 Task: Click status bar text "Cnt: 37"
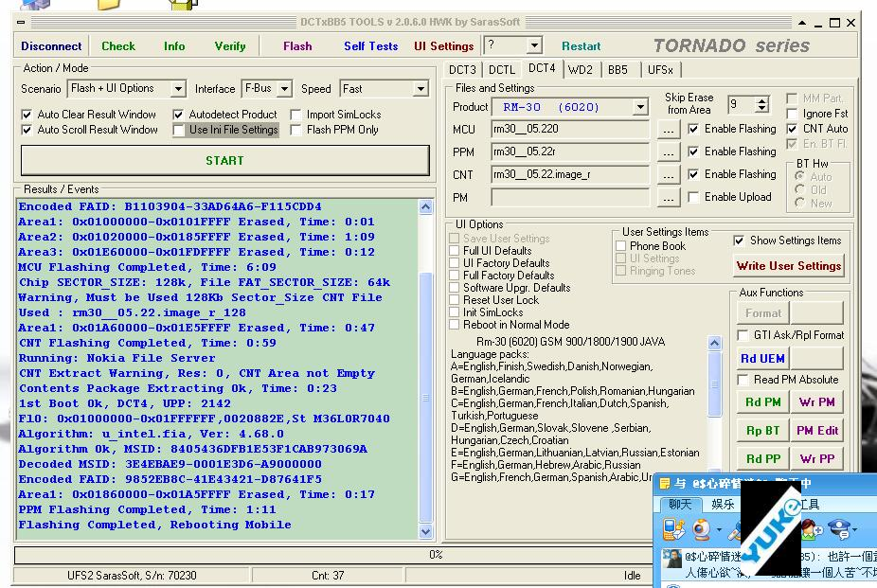tap(327, 575)
